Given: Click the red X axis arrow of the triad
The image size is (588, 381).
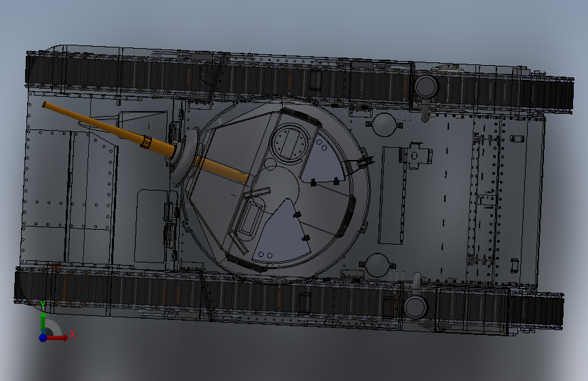Looking at the screenshot, I should [x=58, y=338].
